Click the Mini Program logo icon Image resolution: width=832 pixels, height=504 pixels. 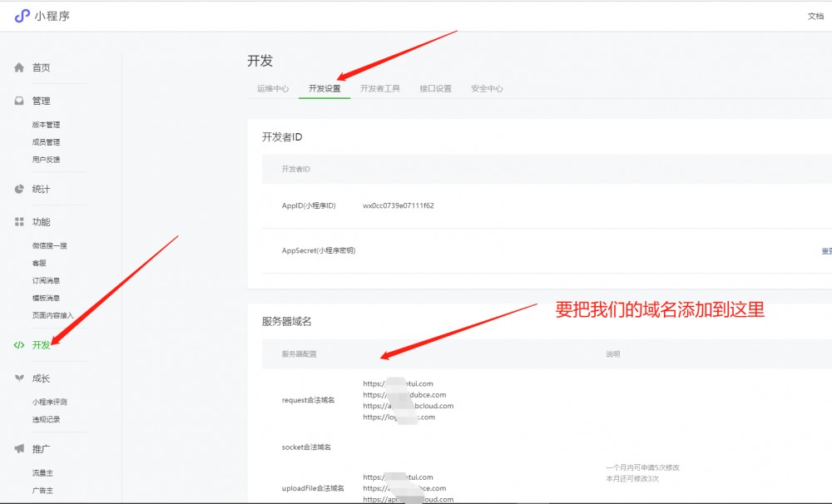tap(21, 14)
